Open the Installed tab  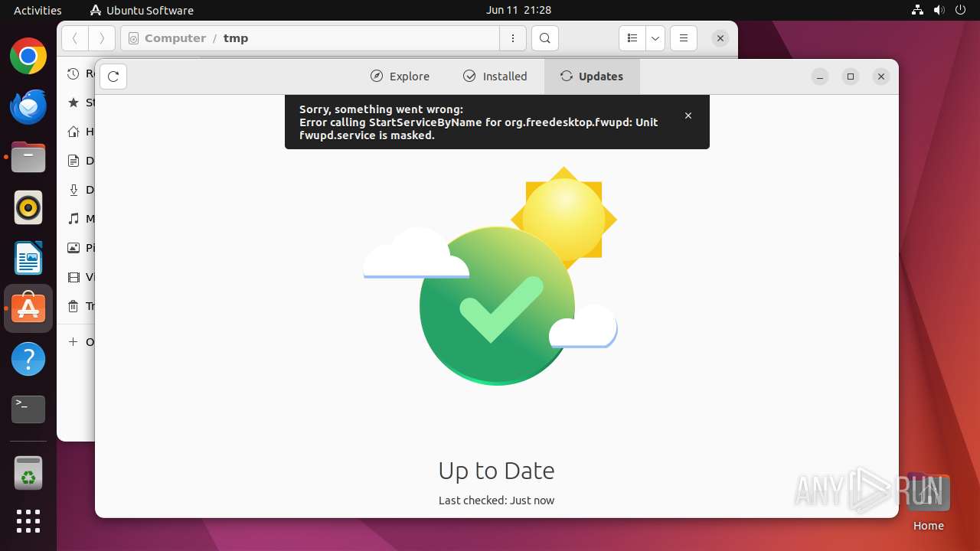tap(495, 77)
